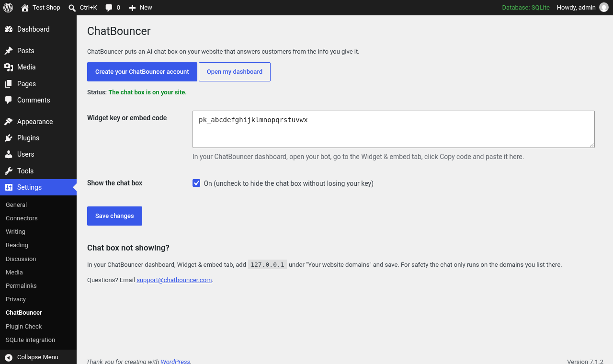Image resolution: width=613 pixels, height=364 pixels.
Task: Uncheck the Show the chat box checkbox
Action: [x=196, y=183]
